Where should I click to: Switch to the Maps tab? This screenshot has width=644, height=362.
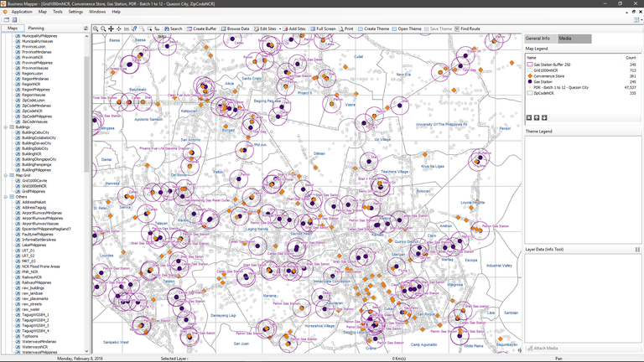point(13,28)
